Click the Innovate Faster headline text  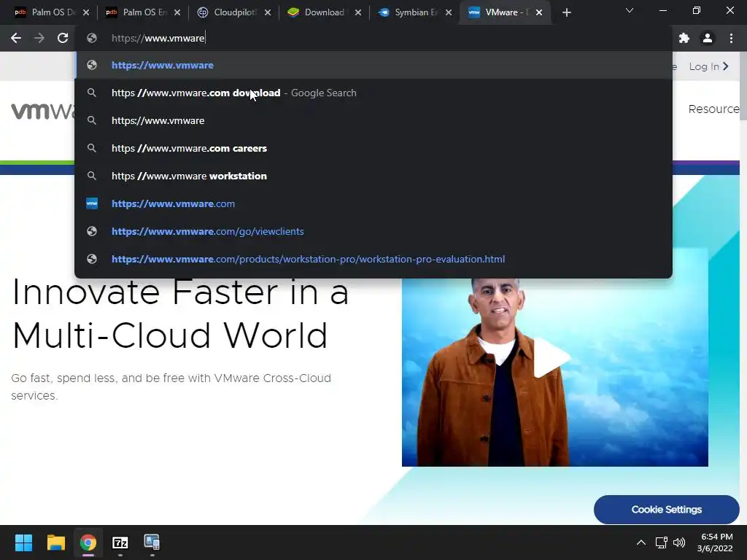(x=180, y=314)
